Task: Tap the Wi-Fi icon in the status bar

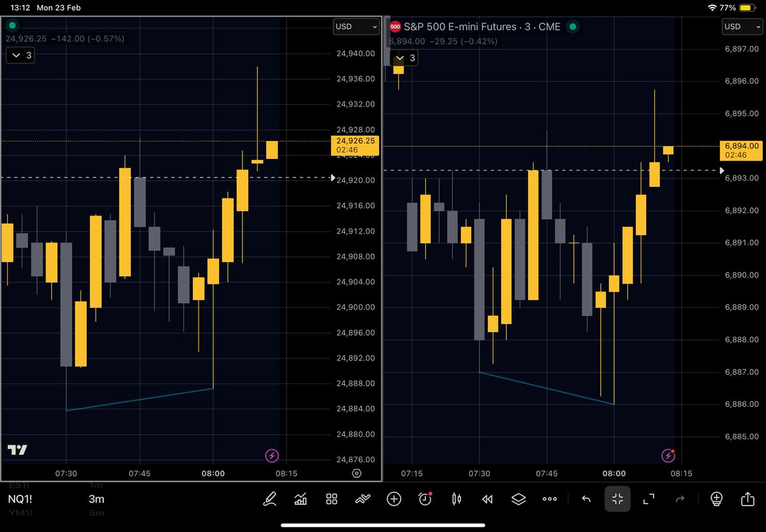Action: (x=712, y=8)
